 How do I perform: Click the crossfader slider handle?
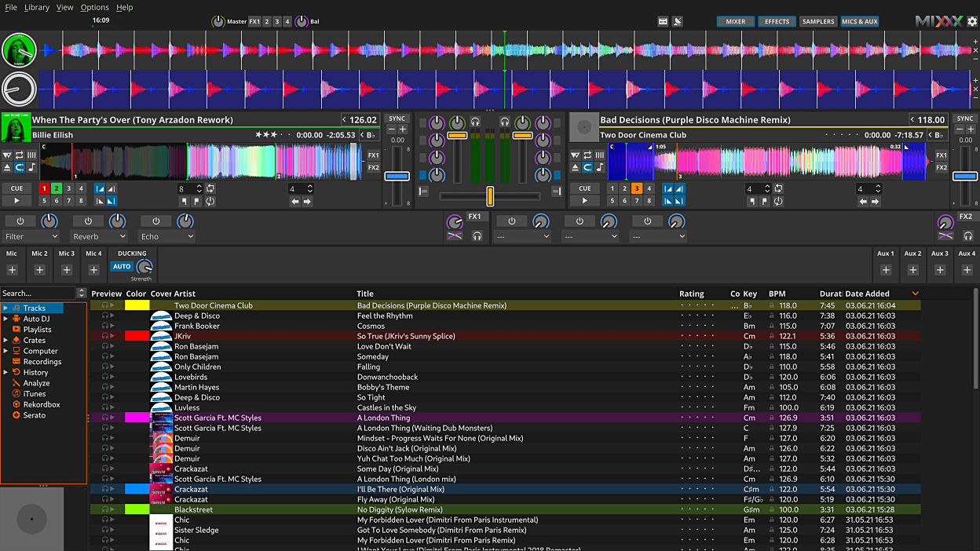pyautogui.click(x=490, y=195)
